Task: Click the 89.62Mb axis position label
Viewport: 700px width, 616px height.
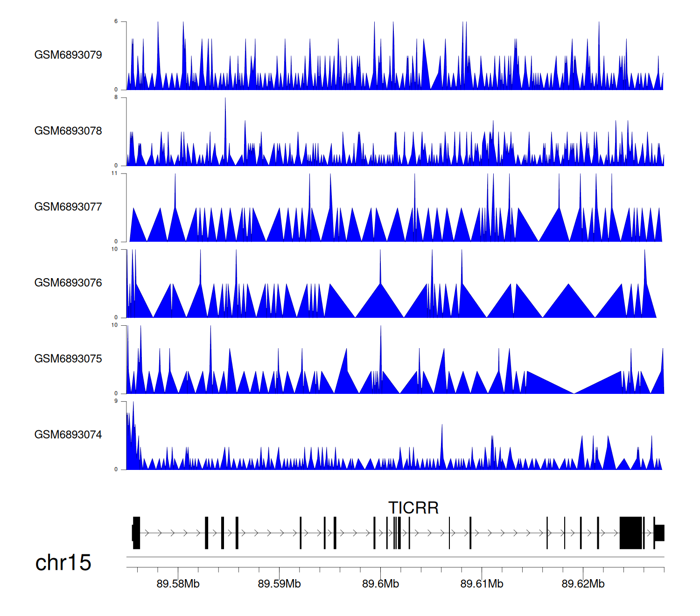Action: 583,584
